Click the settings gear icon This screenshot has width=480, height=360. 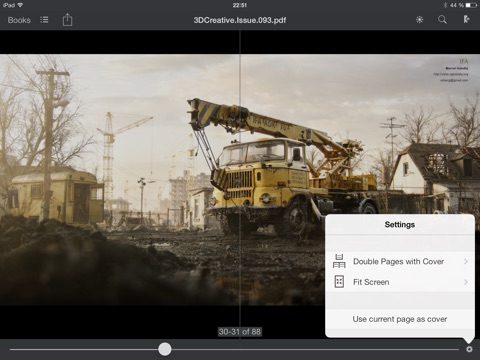point(469,349)
